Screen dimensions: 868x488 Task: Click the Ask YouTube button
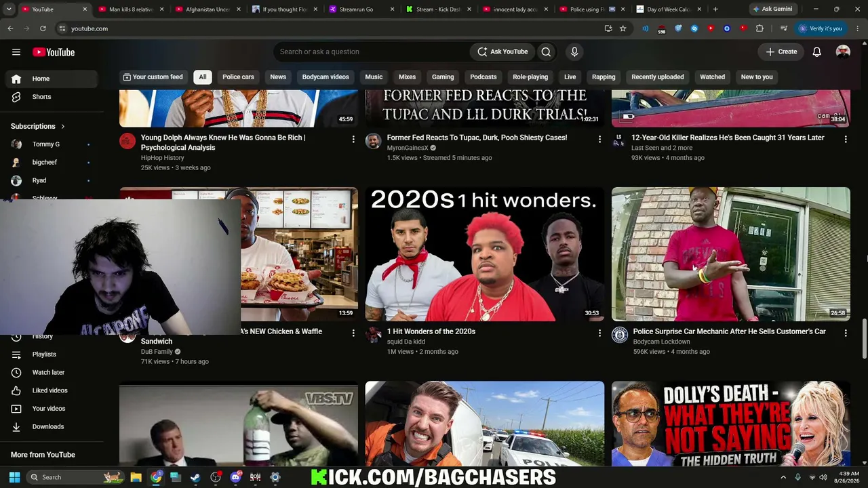point(502,52)
